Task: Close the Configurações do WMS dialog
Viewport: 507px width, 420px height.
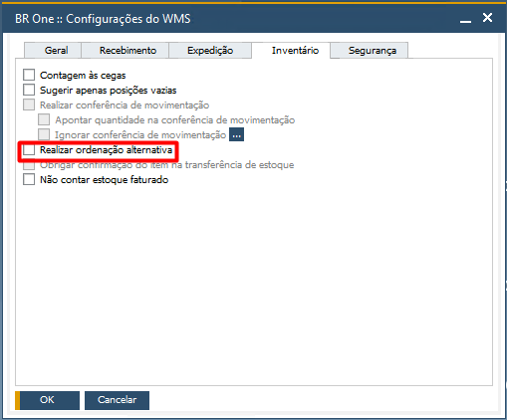Action: pos(487,18)
